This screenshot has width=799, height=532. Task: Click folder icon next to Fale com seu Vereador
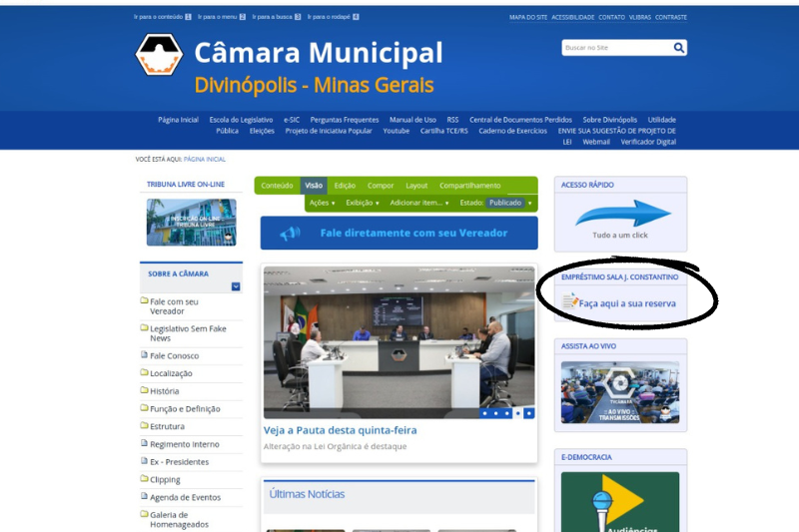coord(144,300)
